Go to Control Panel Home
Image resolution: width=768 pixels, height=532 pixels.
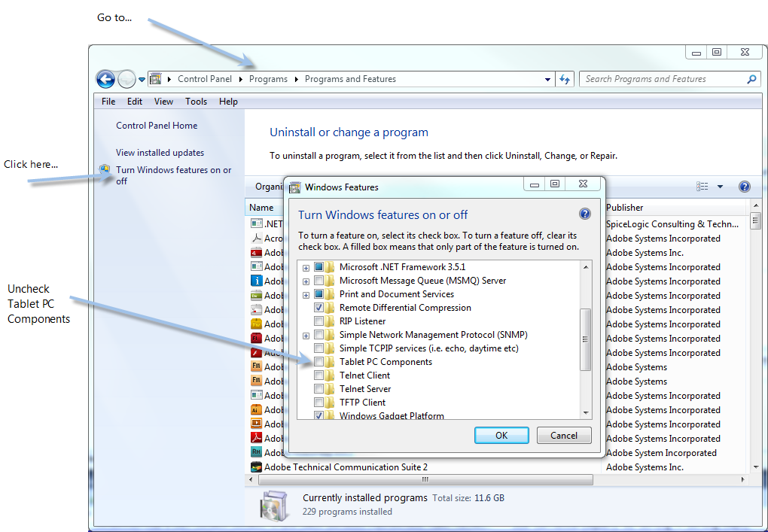(157, 126)
